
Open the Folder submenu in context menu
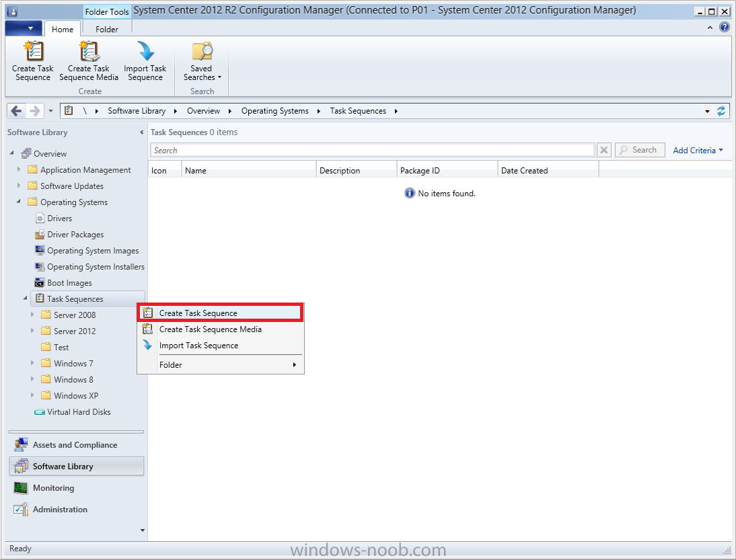(221, 365)
